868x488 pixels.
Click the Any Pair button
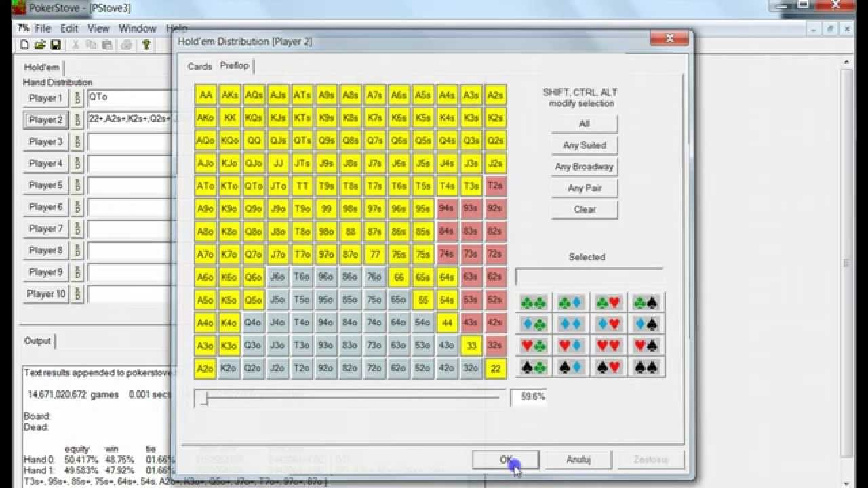585,188
